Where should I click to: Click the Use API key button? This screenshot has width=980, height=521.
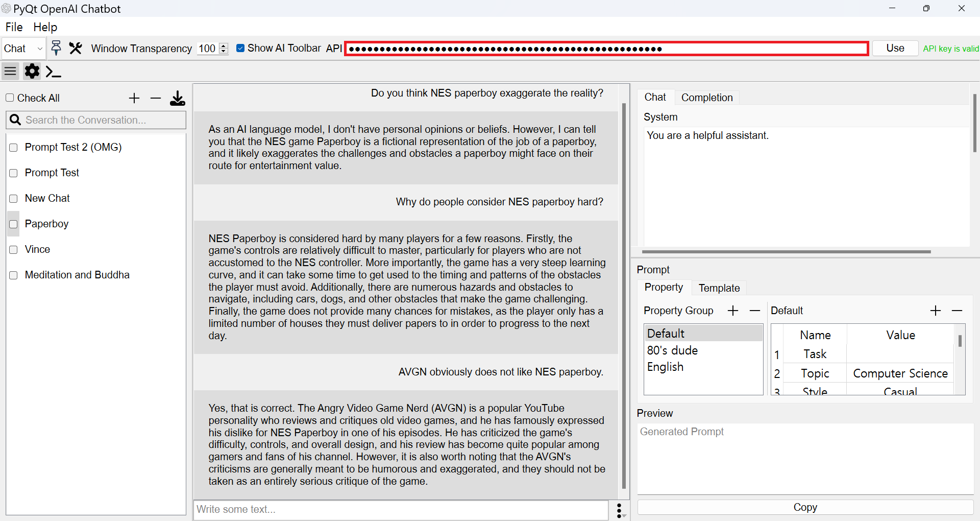pyautogui.click(x=895, y=48)
